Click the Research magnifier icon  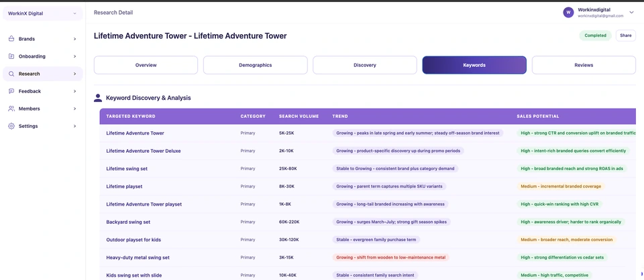tap(11, 74)
